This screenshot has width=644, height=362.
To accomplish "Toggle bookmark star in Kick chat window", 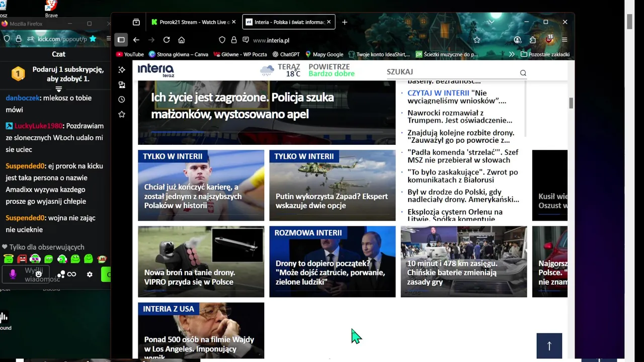I will point(93,39).
